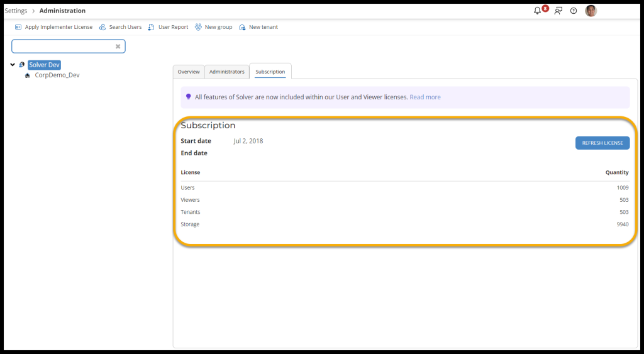The width and height of the screenshot is (644, 354).
Task: Select the CorpDemo_Dev tenant
Action: click(x=57, y=75)
